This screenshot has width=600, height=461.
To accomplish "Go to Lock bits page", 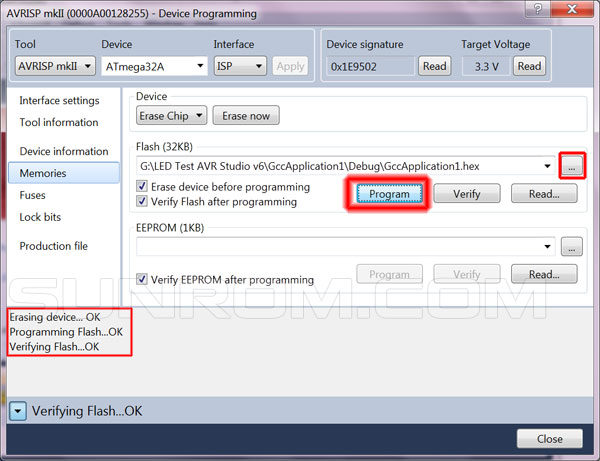I will click(40, 217).
